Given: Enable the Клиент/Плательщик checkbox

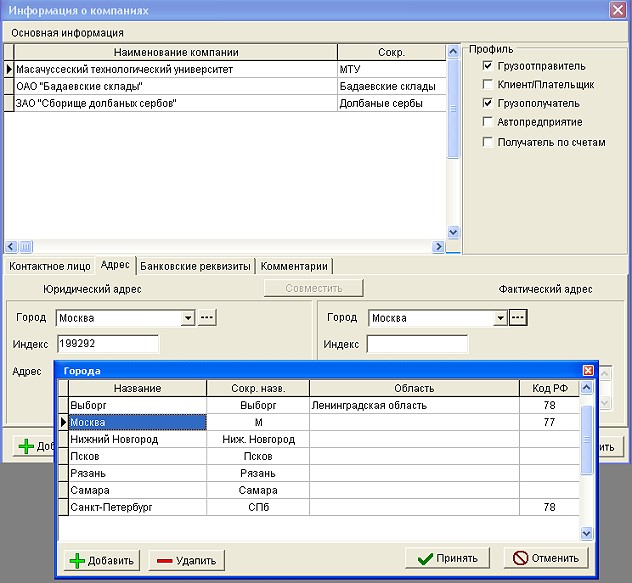Looking at the screenshot, I should [x=488, y=85].
